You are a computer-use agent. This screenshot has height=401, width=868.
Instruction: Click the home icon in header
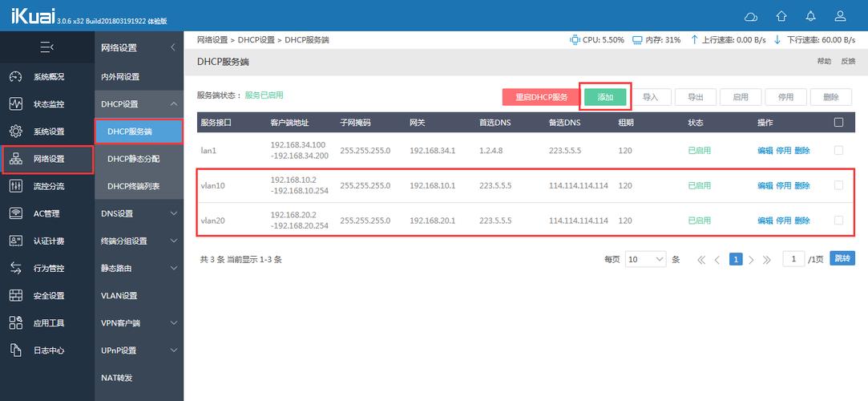coord(781,16)
